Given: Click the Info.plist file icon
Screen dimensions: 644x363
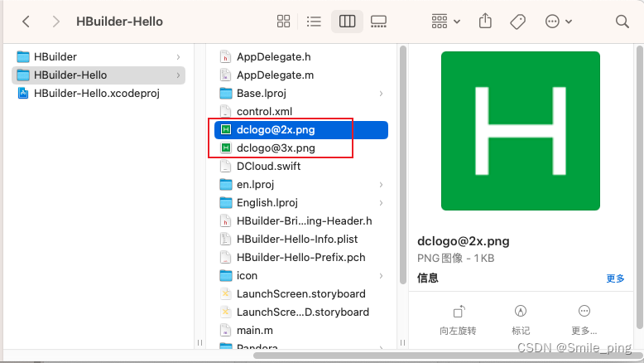Looking at the screenshot, I should (225, 239).
